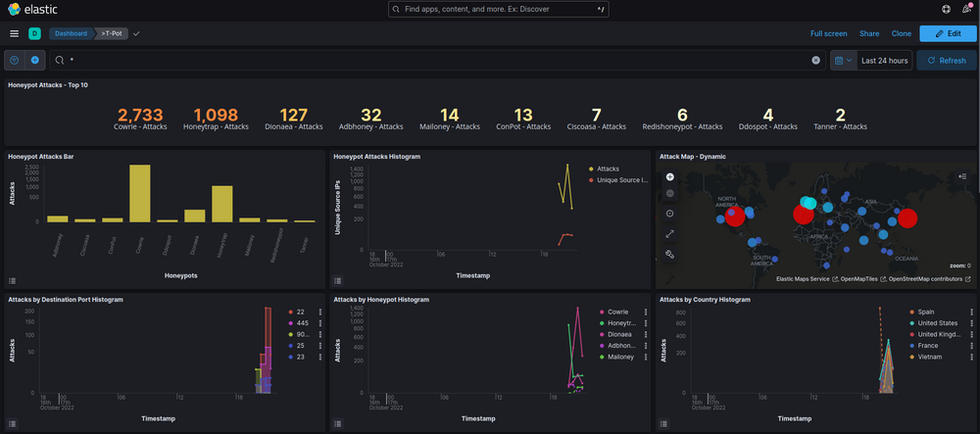Open options for Cowrie legend item
The height and width of the screenshot is (434, 980).
point(646,312)
